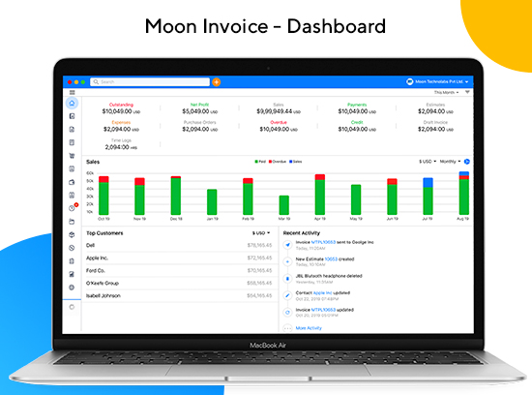Image resolution: width=532 pixels, height=395 pixels.
Task: Click the Estimates summary label
Action: [435, 105]
